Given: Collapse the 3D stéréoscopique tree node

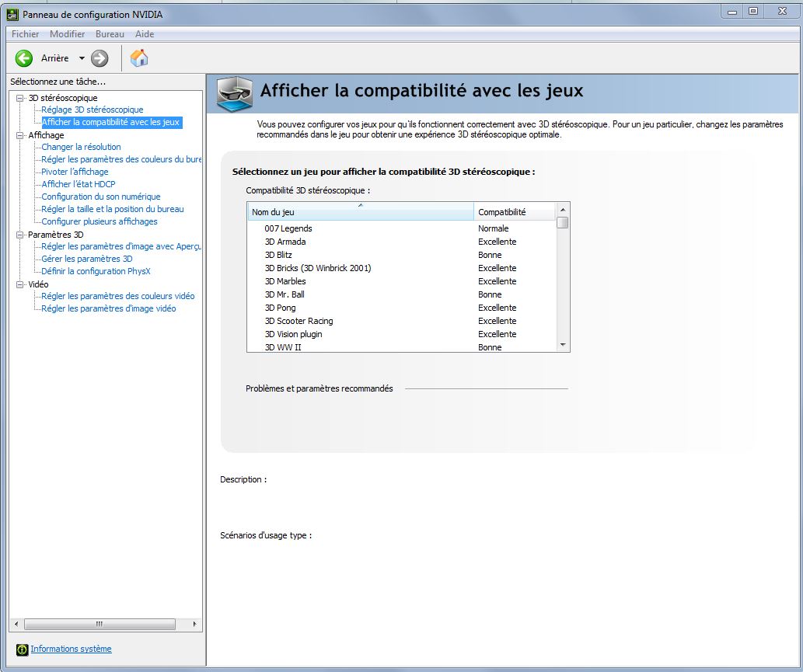Looking at the screenshot, I should coord(20,98).
